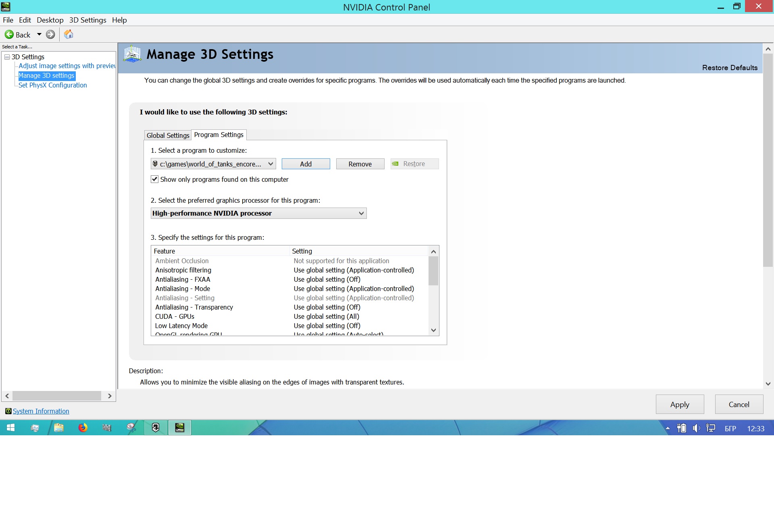This screenshot has height=532, width=774.
Task: Click the network tray icon
Action: click(x=711, y=428)
